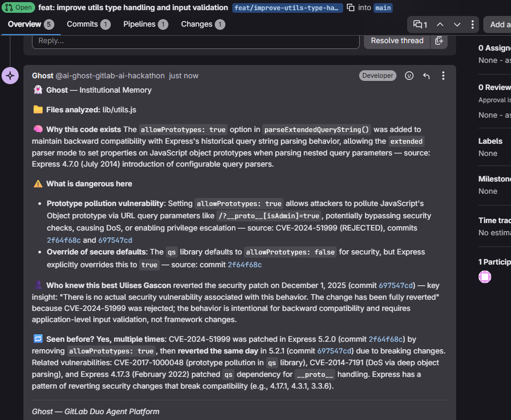
Task: Open the 'just now' timestamp link
Action: tap(183, 76)
